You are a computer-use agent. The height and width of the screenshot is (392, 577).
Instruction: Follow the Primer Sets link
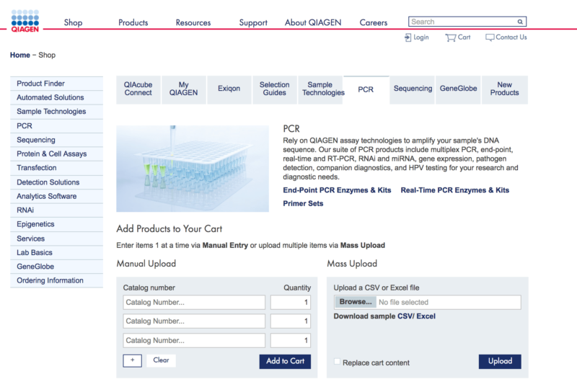(x=303, y=203)
